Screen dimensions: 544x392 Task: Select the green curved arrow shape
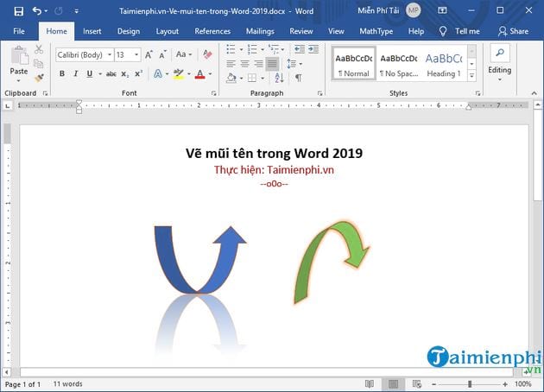[x=332, y=262]
